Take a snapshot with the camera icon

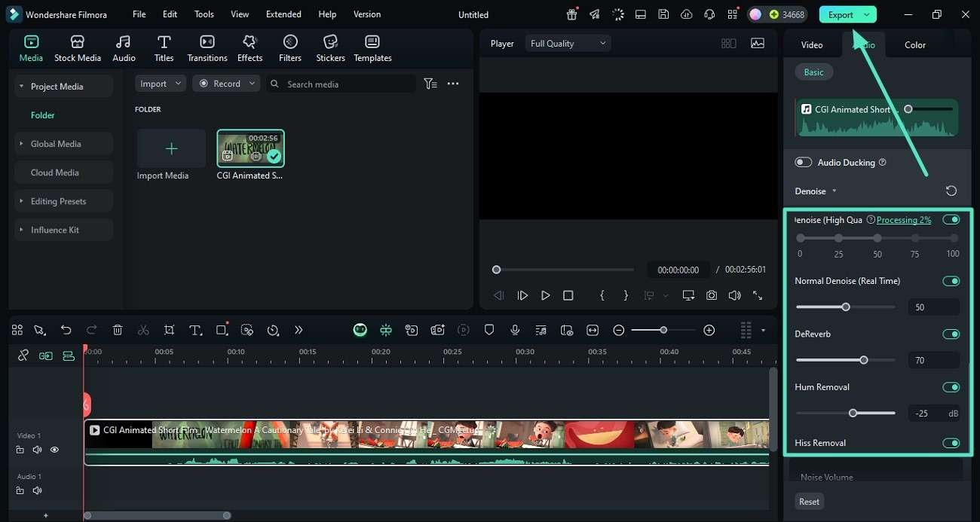click(712, 296)
